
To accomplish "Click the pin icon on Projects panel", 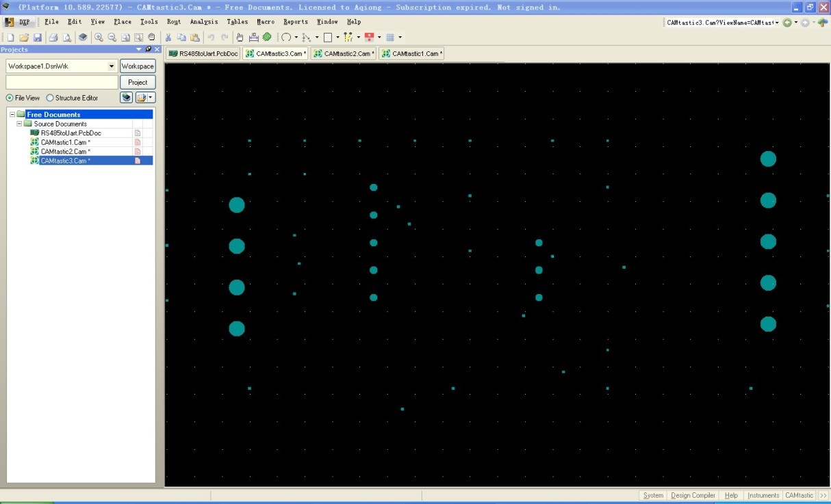I will (x=148, y=49).
